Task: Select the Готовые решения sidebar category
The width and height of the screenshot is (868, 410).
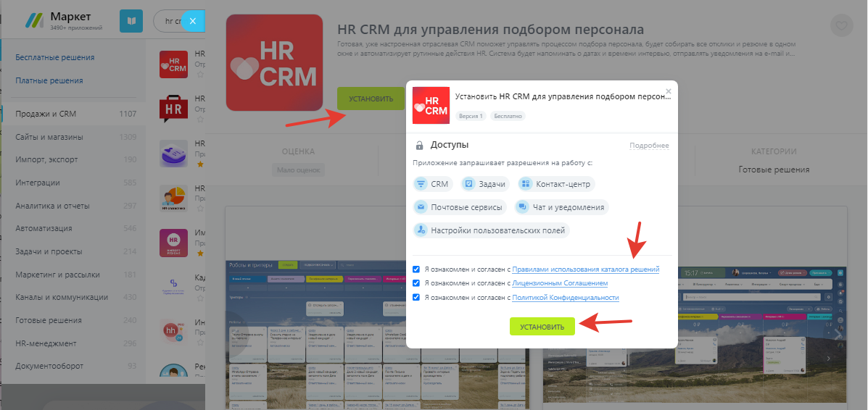Action: [74, 320]
